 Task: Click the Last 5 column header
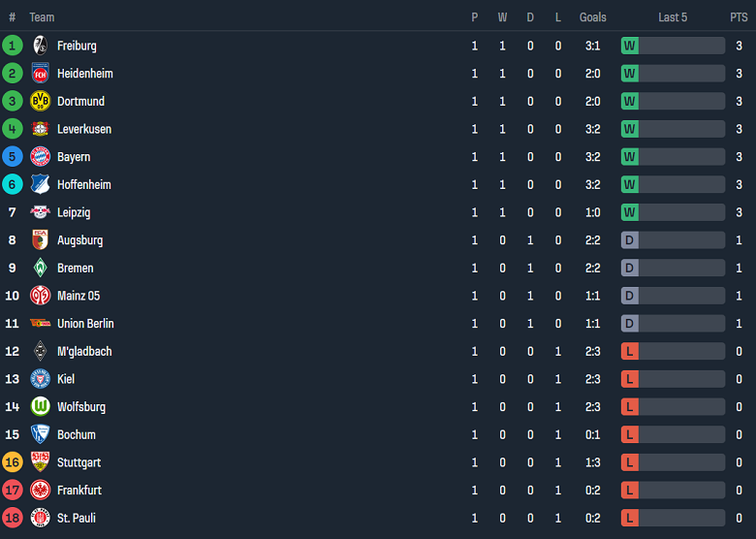click(672, 17)
